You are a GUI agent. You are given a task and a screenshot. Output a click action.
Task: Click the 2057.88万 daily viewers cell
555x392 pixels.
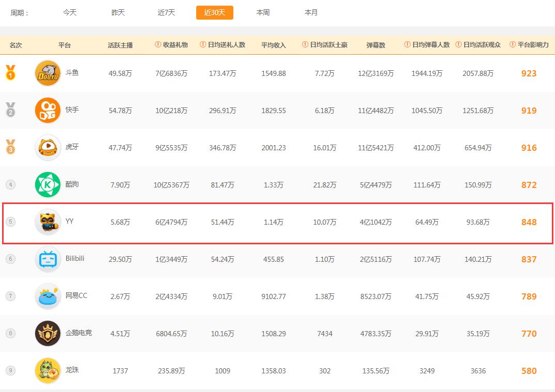coord(478,73)
